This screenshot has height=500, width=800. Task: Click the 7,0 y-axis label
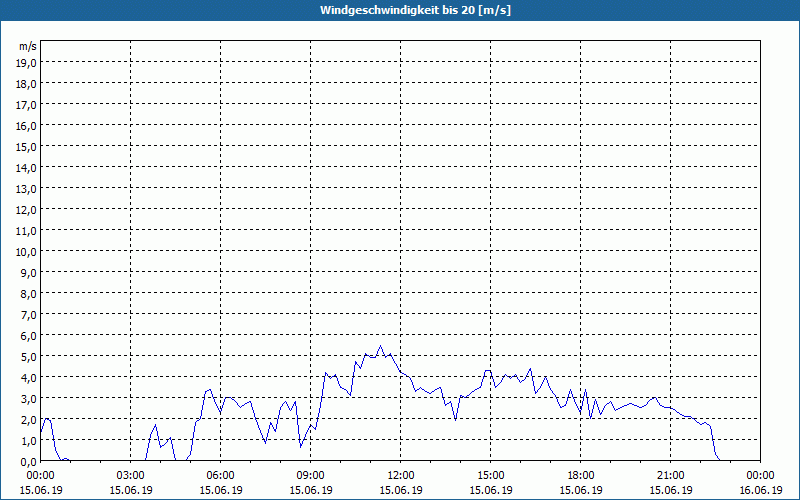click(29, 315)
